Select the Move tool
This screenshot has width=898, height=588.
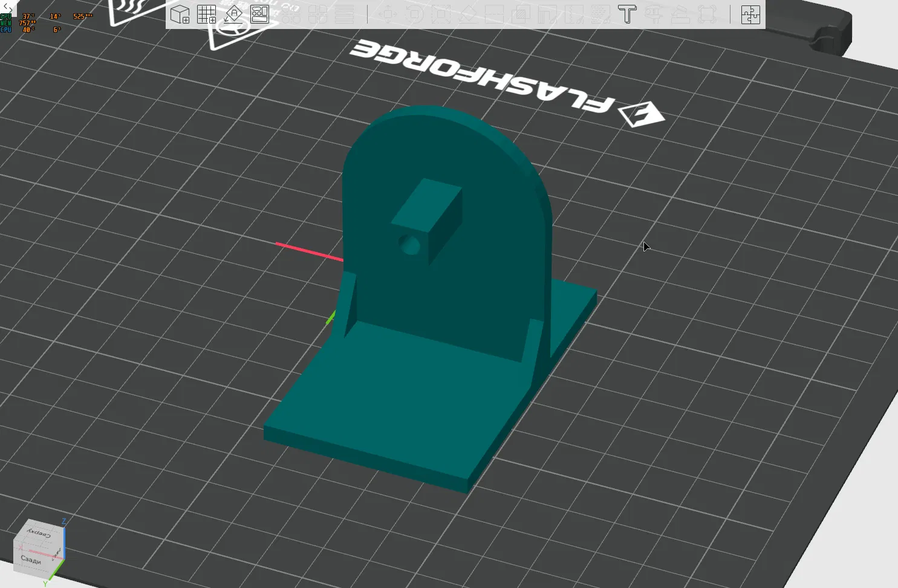tap(388, 15)
